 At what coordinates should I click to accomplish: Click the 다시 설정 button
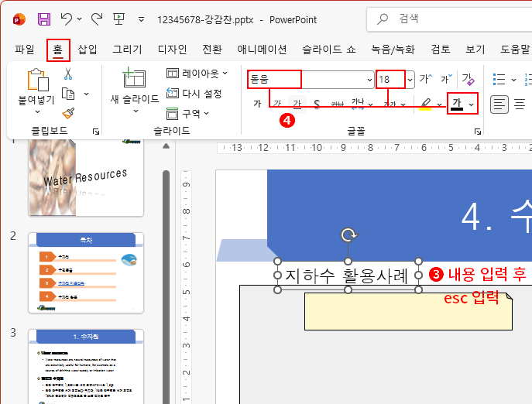pos(194,94)
